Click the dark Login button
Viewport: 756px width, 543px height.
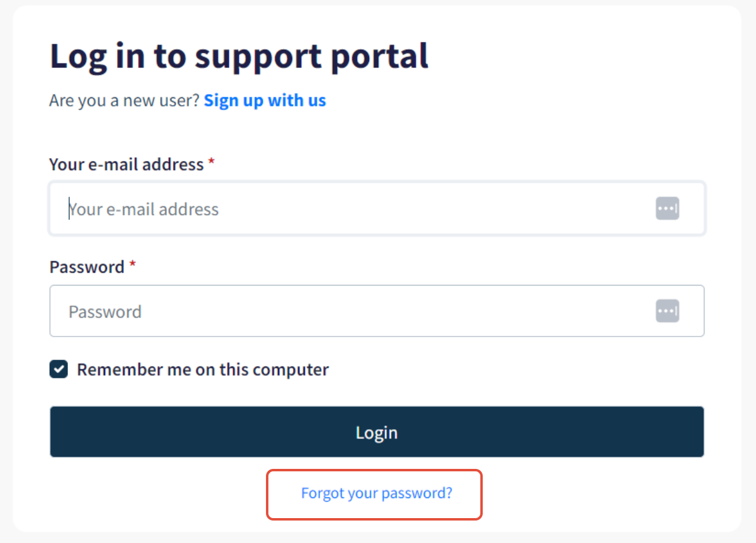pos(377,432)
